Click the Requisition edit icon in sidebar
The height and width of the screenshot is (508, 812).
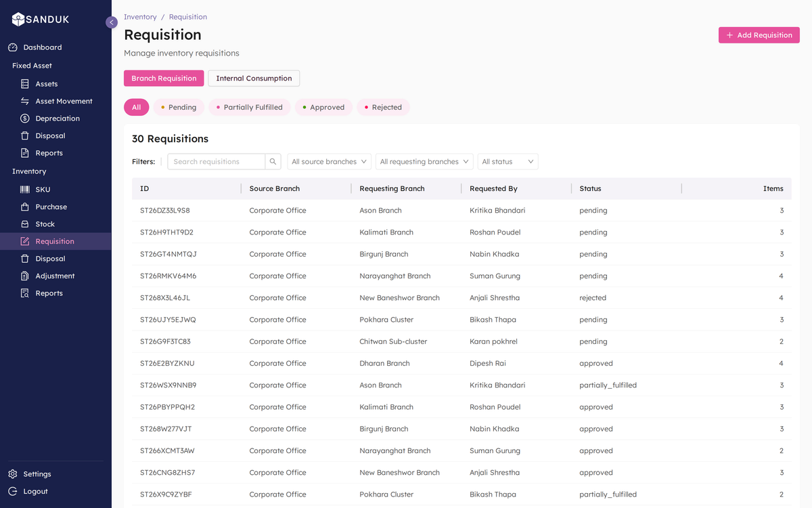(25, 241)
